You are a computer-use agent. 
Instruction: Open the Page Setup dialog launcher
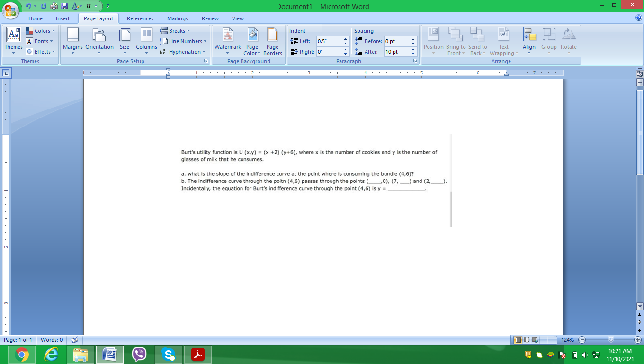pos(206,61)
